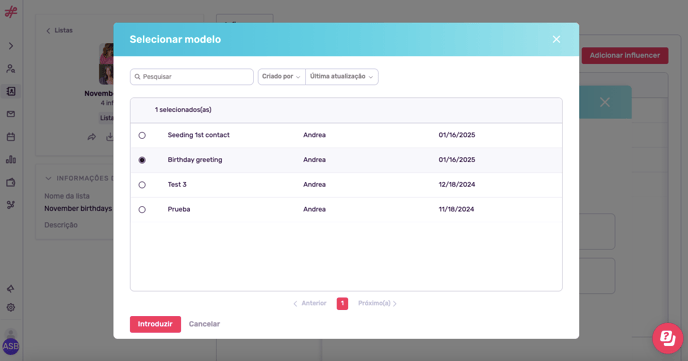Expand the sidebar with the chevron arrow

[x=11, y=46]
